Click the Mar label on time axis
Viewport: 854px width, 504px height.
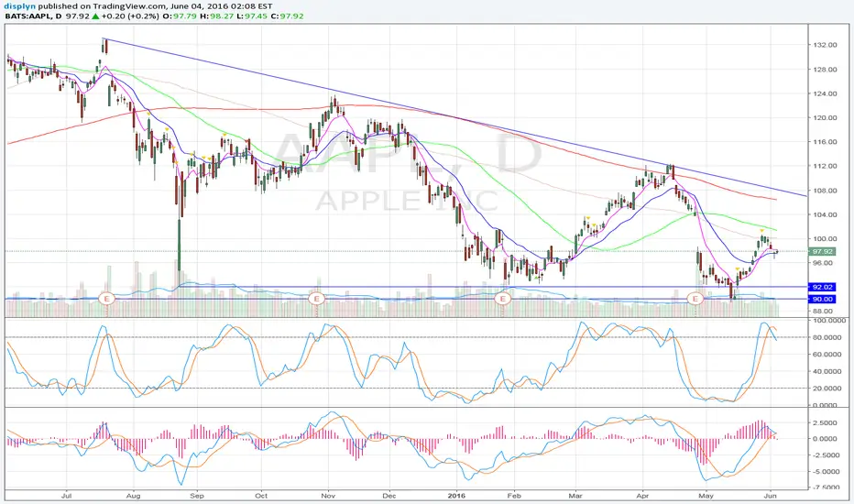pos(575,496)
